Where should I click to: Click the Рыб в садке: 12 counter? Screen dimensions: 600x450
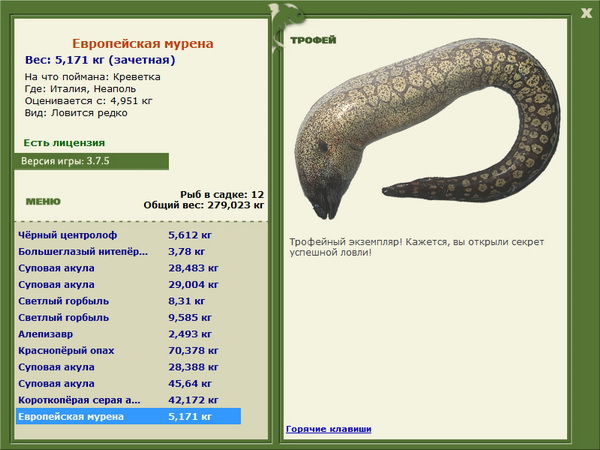point(222,194)
